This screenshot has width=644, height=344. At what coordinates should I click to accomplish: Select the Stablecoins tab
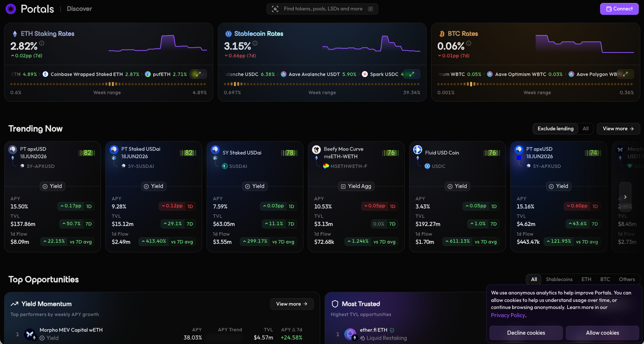point(559,279)
